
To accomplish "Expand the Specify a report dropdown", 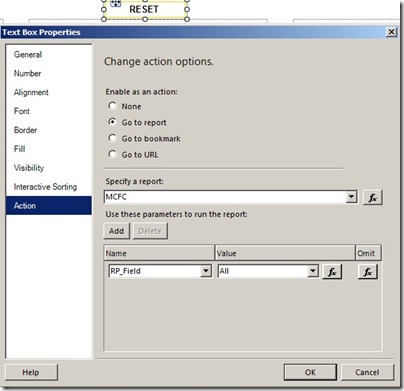I will (x=351, y=197).
